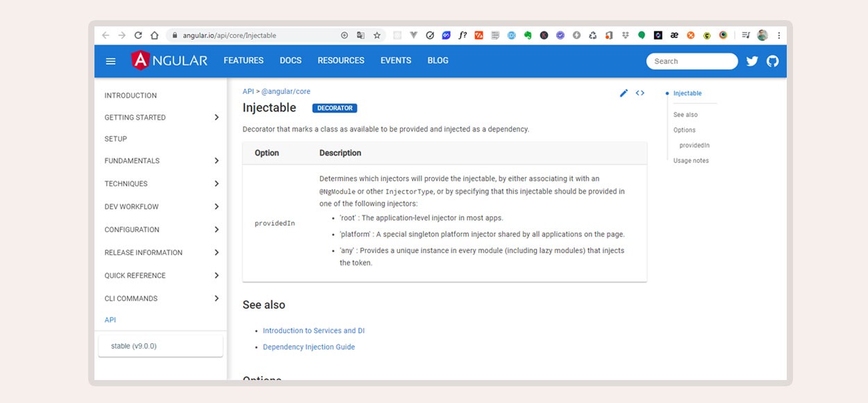Jump to Usage notes in page contents

click(x=691, y=161)
